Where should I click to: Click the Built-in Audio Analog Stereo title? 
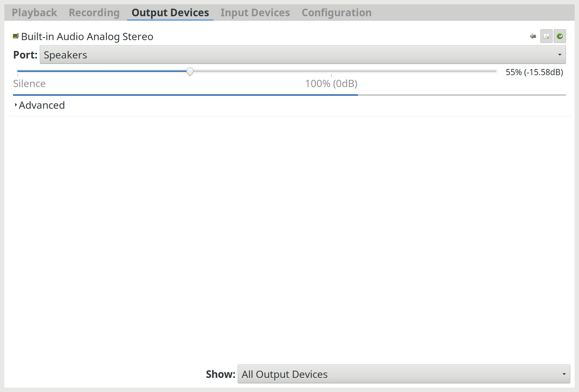(x=87, y=36)
